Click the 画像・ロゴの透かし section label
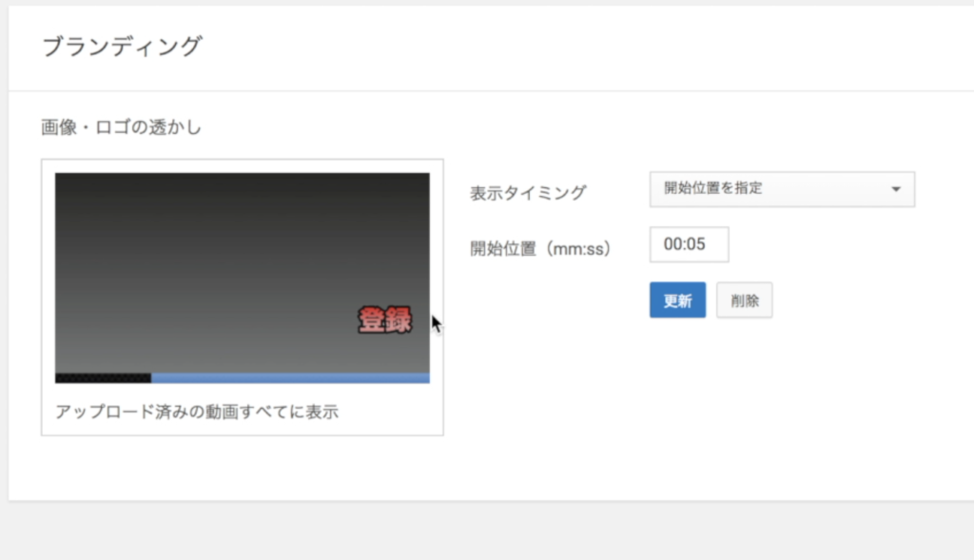This screenshot has width=974, height=560. point(121,127)
